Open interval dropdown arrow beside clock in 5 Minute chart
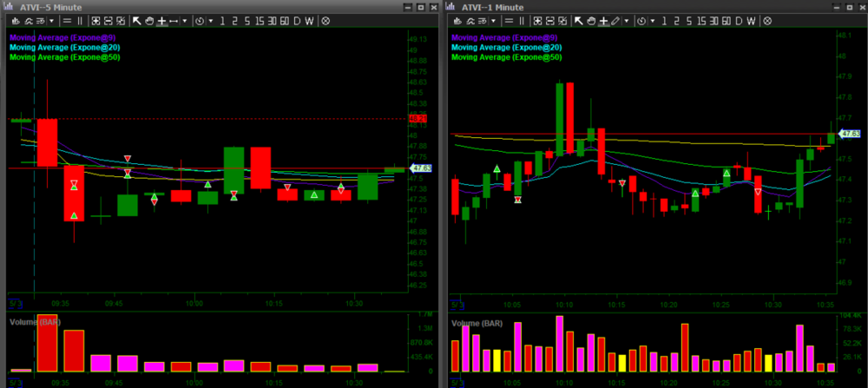This screenshot has width=868, height=388. pyautogui.click(x=211, y=20)
